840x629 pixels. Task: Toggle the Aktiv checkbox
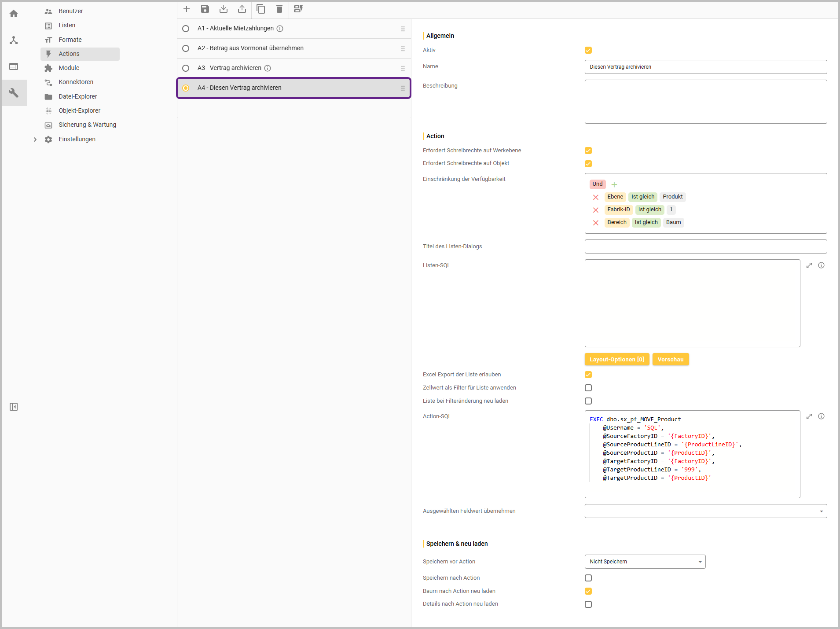click(x=588, y=50)
